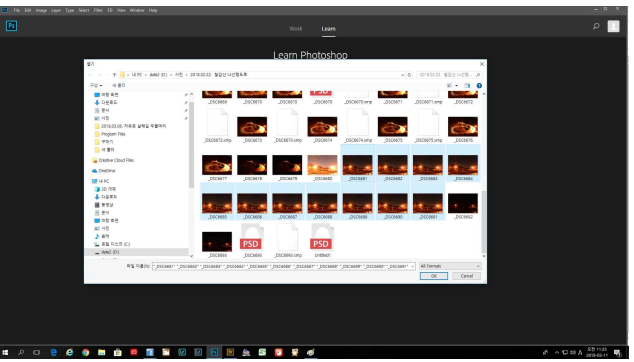Image resolution: width=634 pixels, height=362 pixels.
Task: Launch Chrome from the taskbar
Action: (85, 353)
